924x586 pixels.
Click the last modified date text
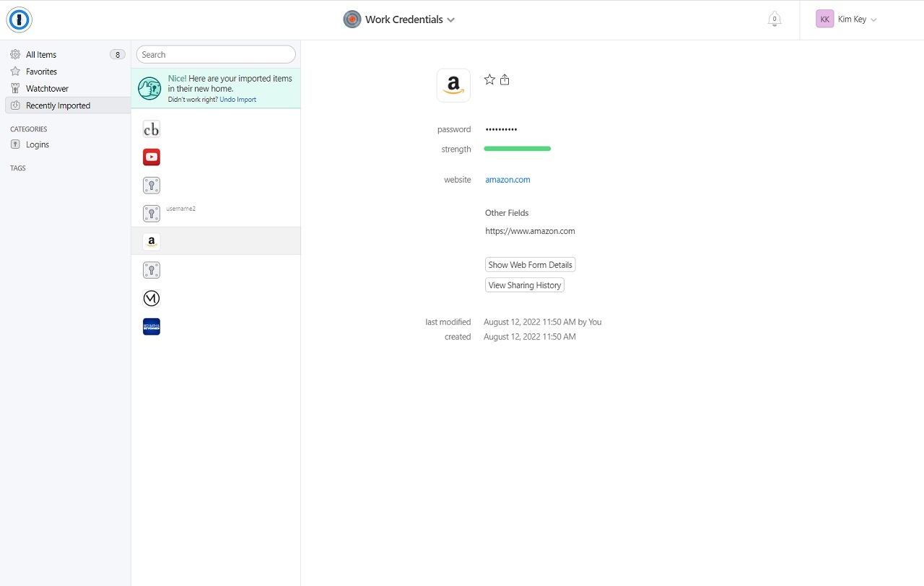pyautogui.click(x=542, y=322)
